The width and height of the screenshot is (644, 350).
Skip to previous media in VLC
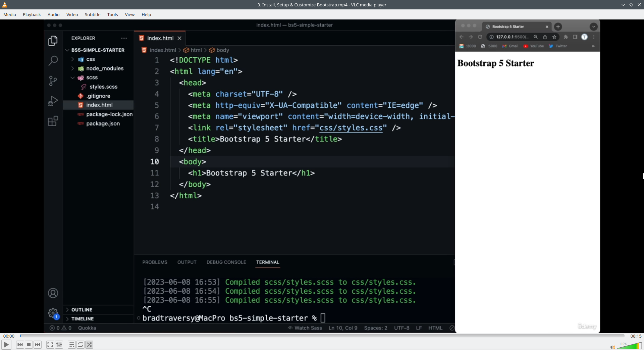tap(20, 345)
